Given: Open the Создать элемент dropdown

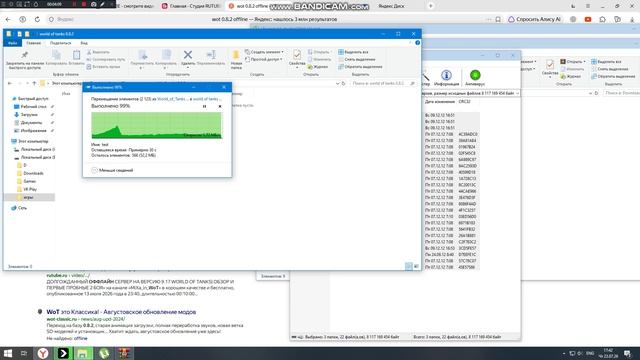Looking at the screenshot, I should [264, 52].
